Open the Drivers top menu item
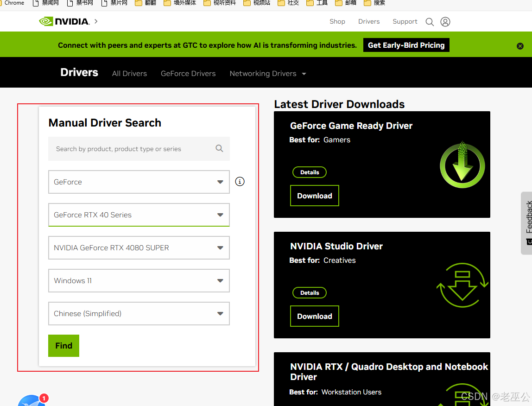This screenshot has height=406, width=532. pyautogui.click(x=369, y=22)
